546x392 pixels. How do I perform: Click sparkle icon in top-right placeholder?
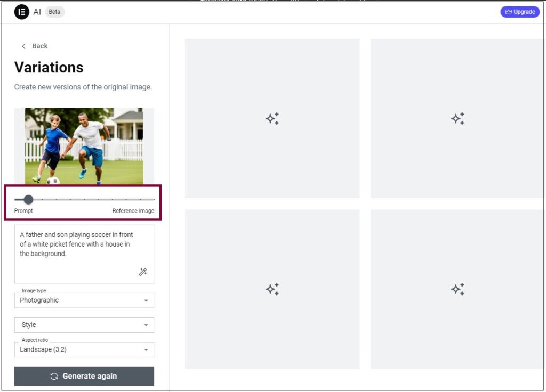tap(457, 119)
